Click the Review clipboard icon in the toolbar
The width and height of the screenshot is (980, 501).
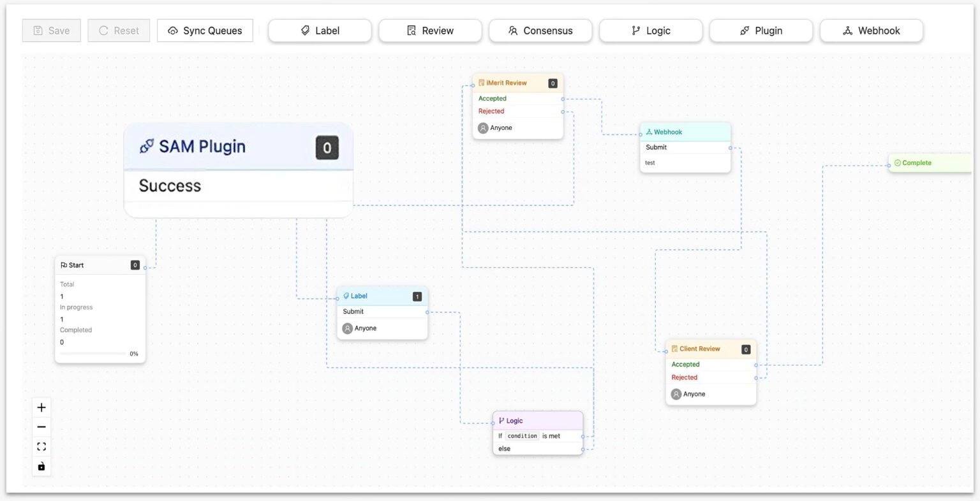pyautogui.click(x=412, y=30)
